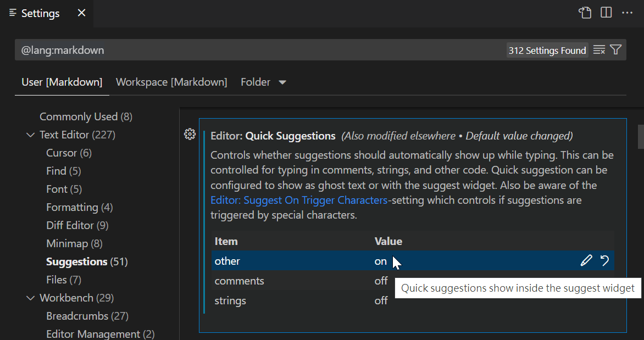This screenshot has height=340, width=644.
Task: Select the 'strings' row in the table
Action: pyautogui.click(x=413, y=300)
